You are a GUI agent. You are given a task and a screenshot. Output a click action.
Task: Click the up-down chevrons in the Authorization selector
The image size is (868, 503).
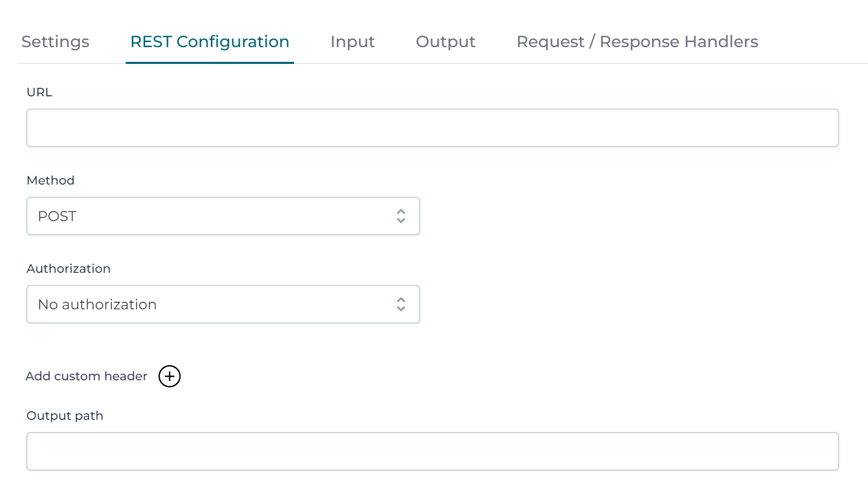401,304
